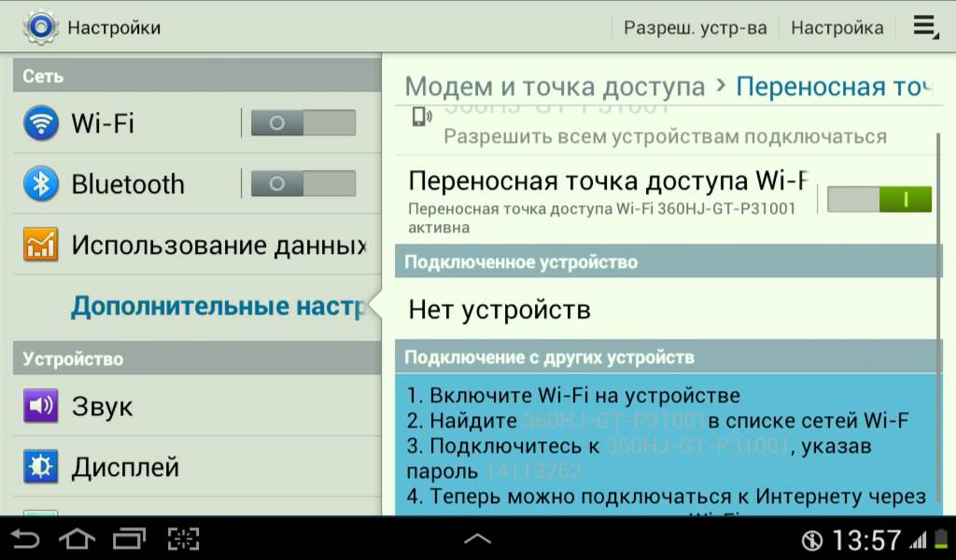The image size is (956, 560).
Task: Tap the screenshot capture icon in navigation bar
Action: pyautogui.click(x=184, y=539)
